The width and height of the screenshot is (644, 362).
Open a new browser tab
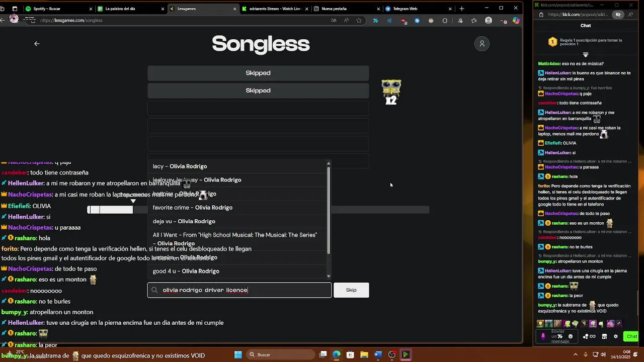462,9
